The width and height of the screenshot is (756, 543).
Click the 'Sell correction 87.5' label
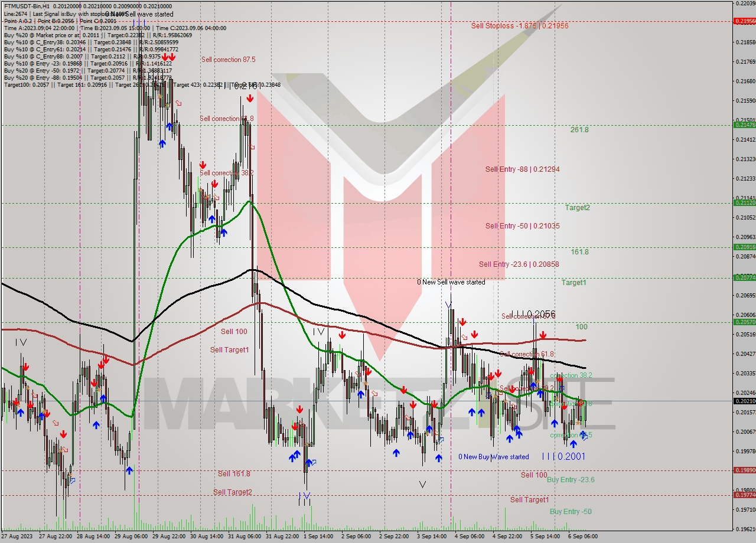pyautogui.click(x=228, y=60)
